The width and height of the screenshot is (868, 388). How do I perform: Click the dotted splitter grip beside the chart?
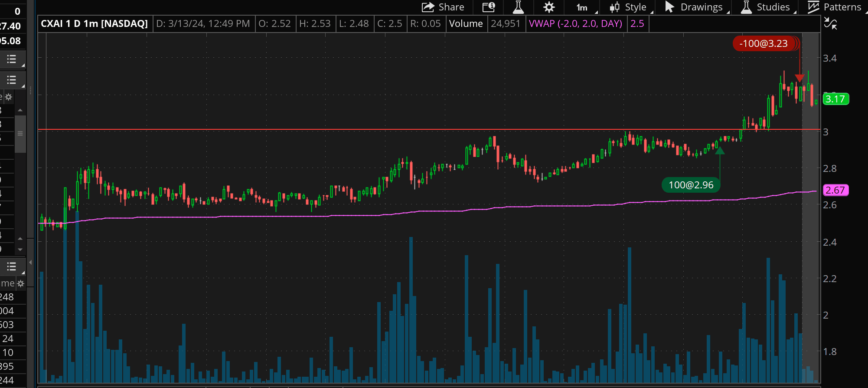click(30, 91)
